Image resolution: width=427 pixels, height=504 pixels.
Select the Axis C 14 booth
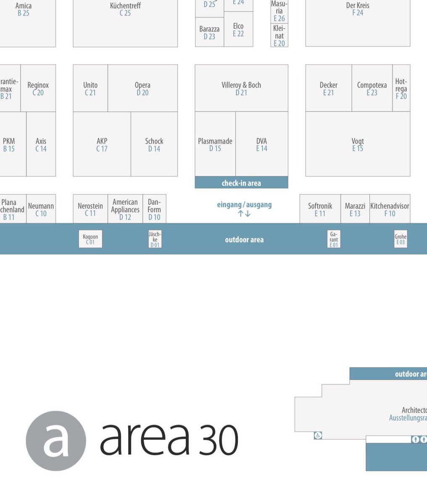[x=41, y=144]
